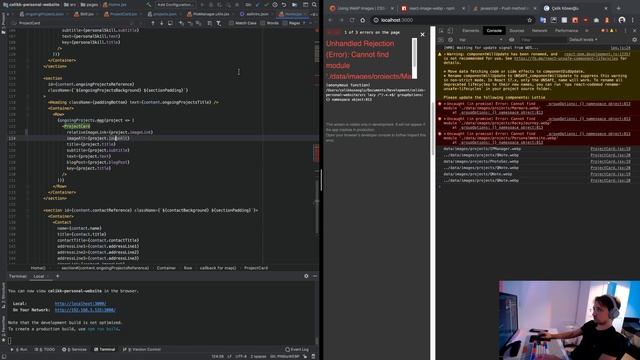Open the Event Log button

(x=297, y=350)
